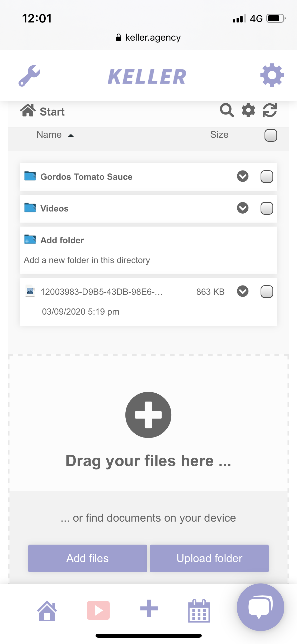This screenshot has height=644, width=297.
Task: Click the Start breadcrumb label
Action: tap(52, 112)
